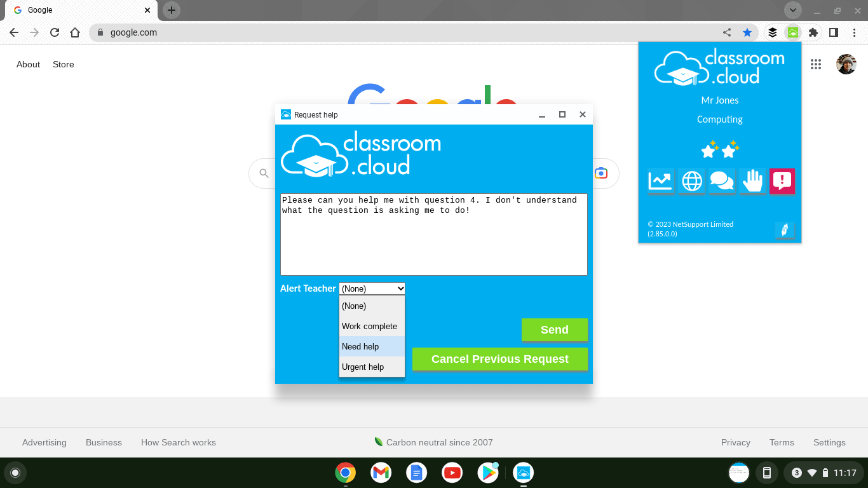Click the layers extension icon in toolbar
Screen dimensions: 868x488
(x=773, y=32)
